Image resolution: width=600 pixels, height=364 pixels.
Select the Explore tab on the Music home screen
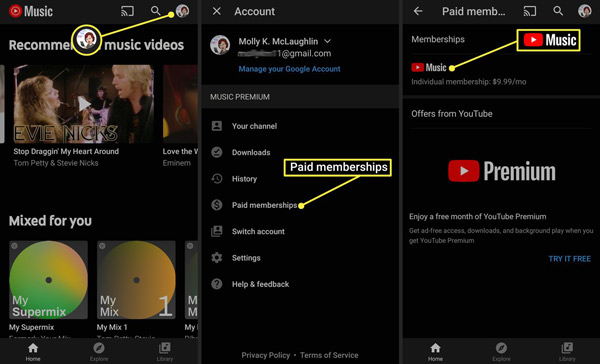pyautogui.click(x=99, y=351)
